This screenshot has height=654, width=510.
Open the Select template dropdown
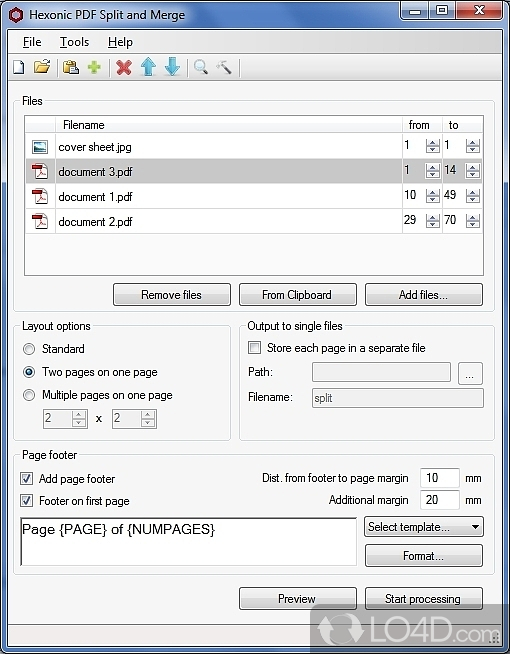tap(424, 527)
